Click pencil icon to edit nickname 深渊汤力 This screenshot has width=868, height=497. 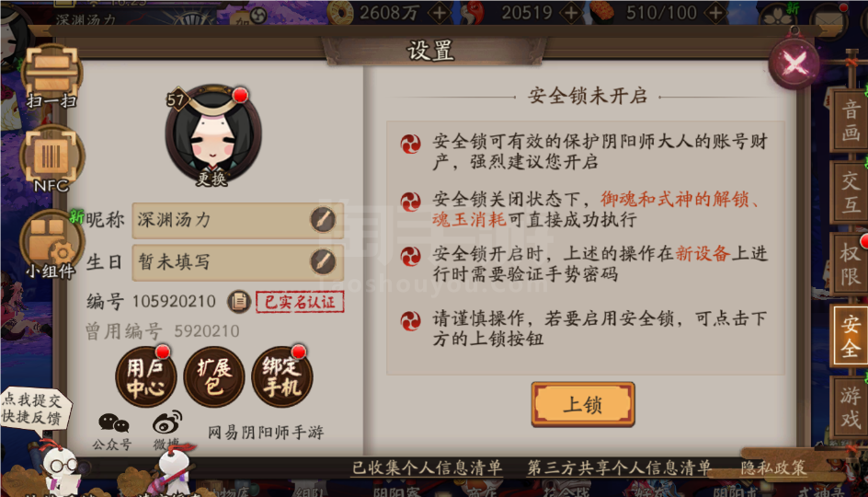point(323,220)
